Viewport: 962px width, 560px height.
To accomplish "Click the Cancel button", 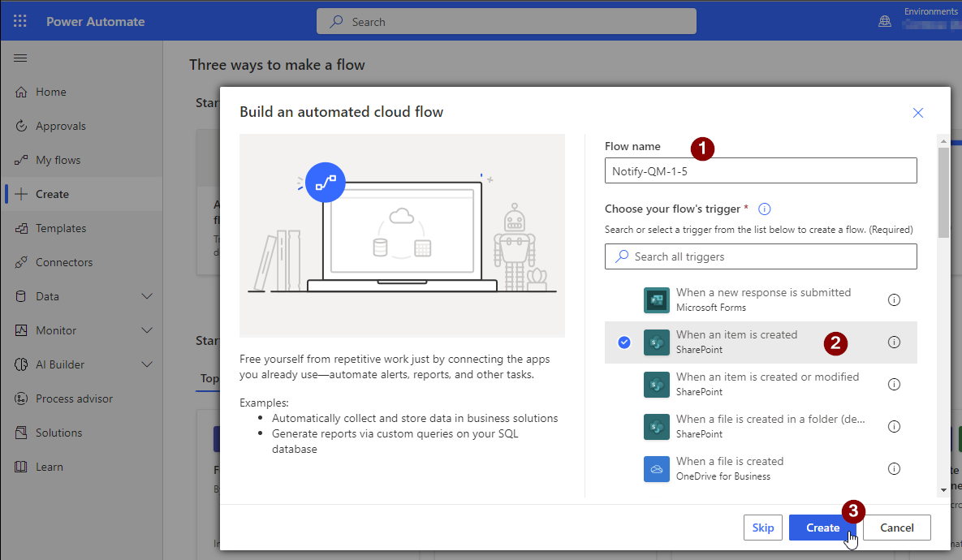I will [897, 528].
